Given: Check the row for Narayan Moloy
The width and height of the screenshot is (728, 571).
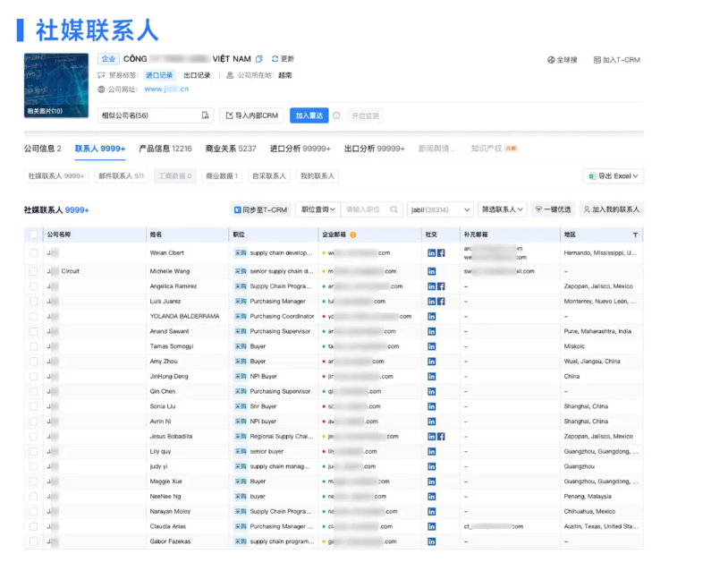Looking at the screenshot, I should coord(33,512).
